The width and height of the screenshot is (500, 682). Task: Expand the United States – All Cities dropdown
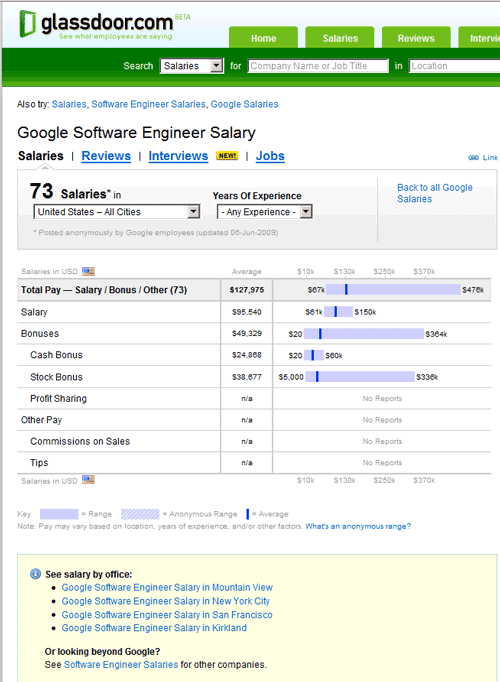(x=117, y=212)
